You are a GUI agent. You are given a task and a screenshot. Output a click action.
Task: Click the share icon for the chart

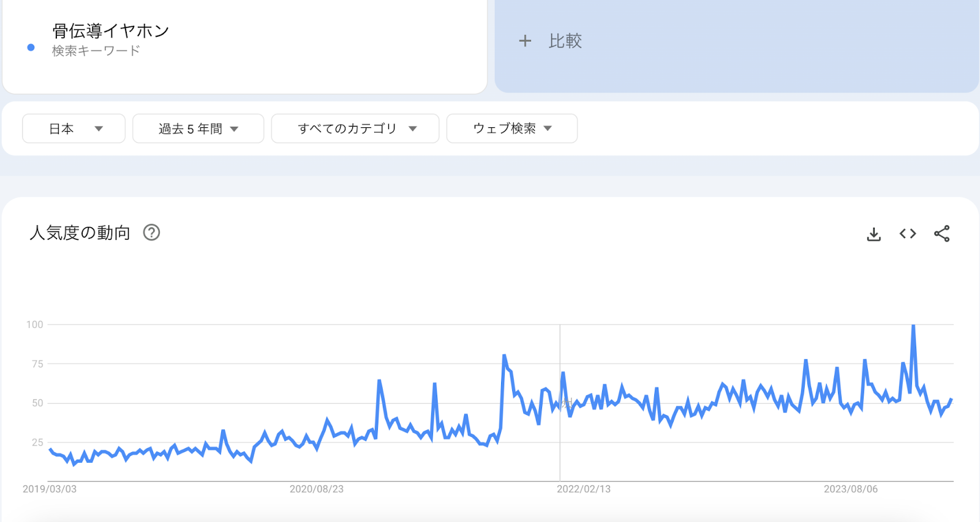click(x=942, y=234)
